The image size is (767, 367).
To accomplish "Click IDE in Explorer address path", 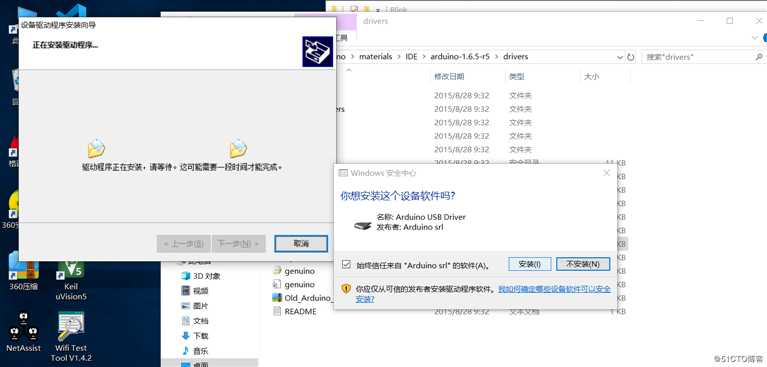I will [x=411, y=56].
